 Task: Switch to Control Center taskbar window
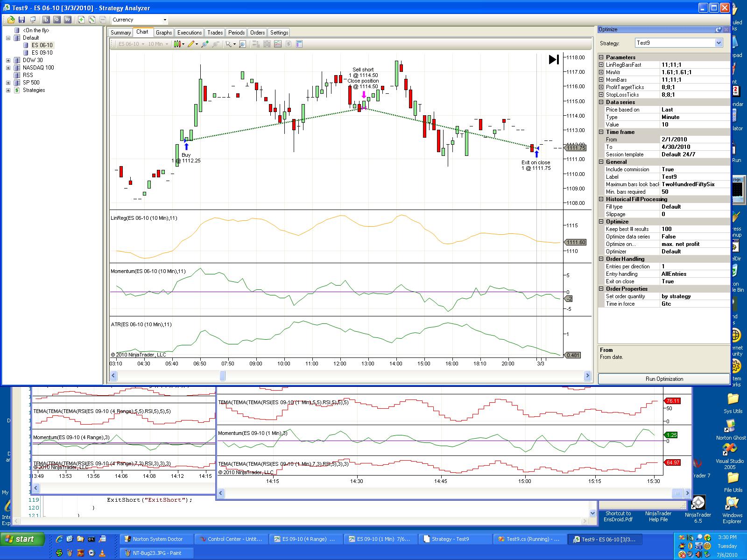pyautogui.click(x=232, y=539)
